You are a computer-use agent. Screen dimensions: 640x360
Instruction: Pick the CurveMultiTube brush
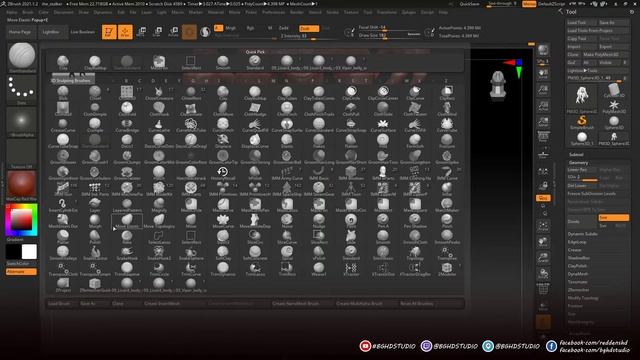191,125
